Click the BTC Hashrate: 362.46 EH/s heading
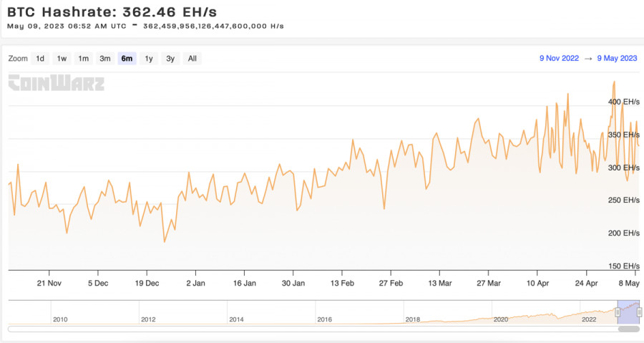The image size is (644, 343). tap(112, 12)
